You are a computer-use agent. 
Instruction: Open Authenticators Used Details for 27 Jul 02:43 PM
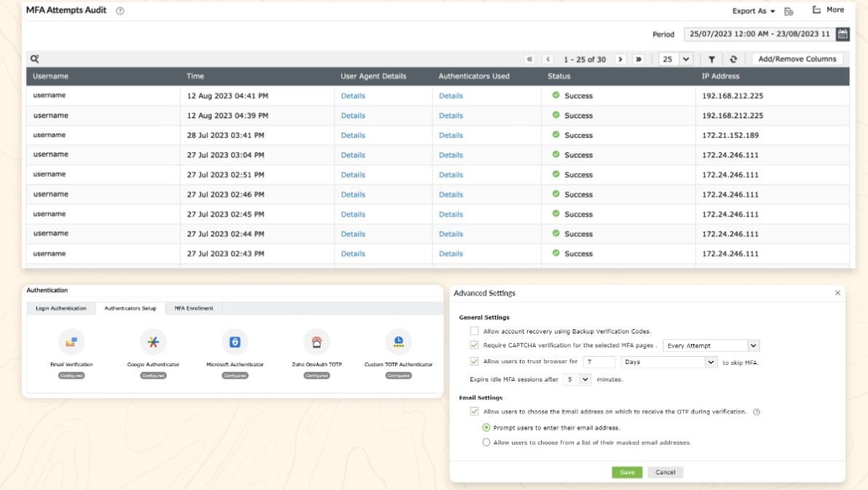pos(451,253)
